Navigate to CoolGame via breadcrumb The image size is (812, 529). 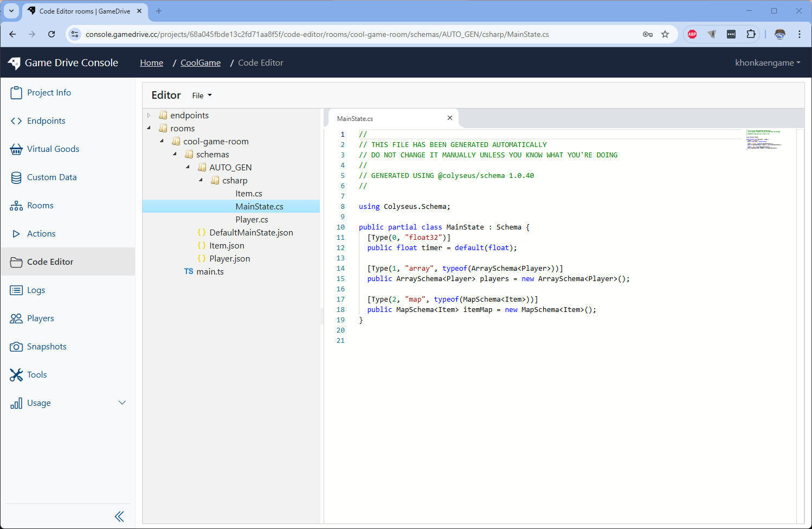[x=200, y=62]
